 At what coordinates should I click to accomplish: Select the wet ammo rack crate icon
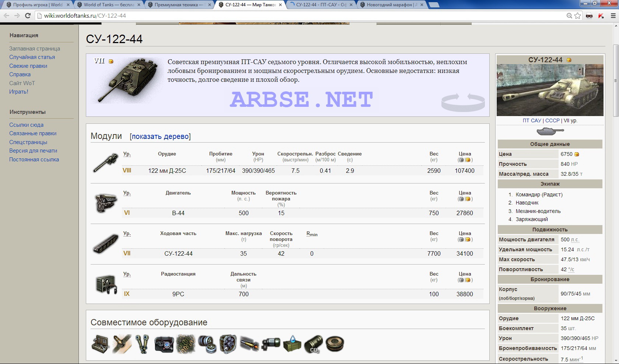click(292, 344)
